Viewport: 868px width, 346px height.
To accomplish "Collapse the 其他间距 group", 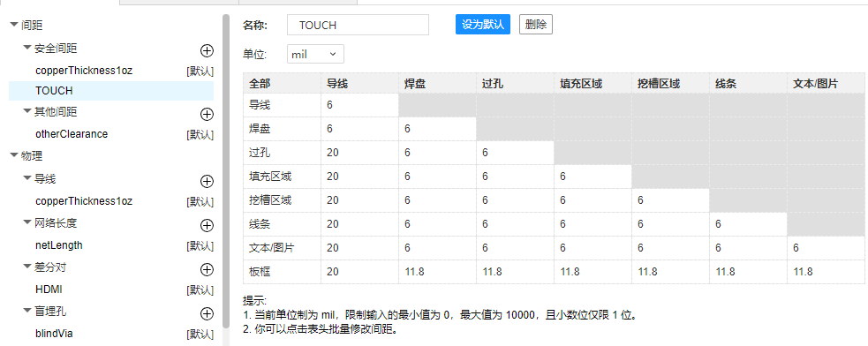I will tap(27, 111).
